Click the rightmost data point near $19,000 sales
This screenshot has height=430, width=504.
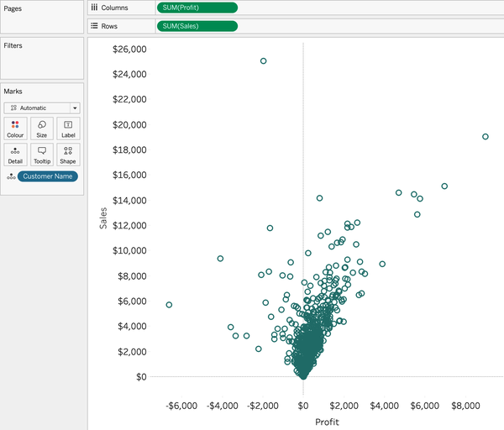(x=486, y=136)
